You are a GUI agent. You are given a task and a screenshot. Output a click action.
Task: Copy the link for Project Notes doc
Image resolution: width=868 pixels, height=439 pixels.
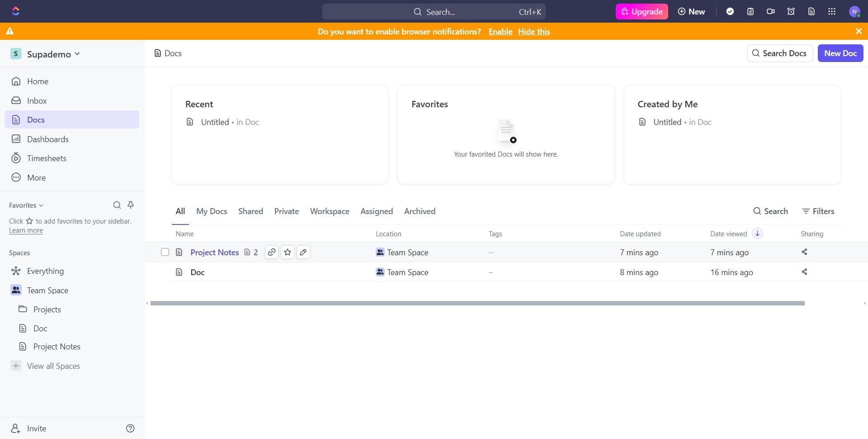point(271,252)
